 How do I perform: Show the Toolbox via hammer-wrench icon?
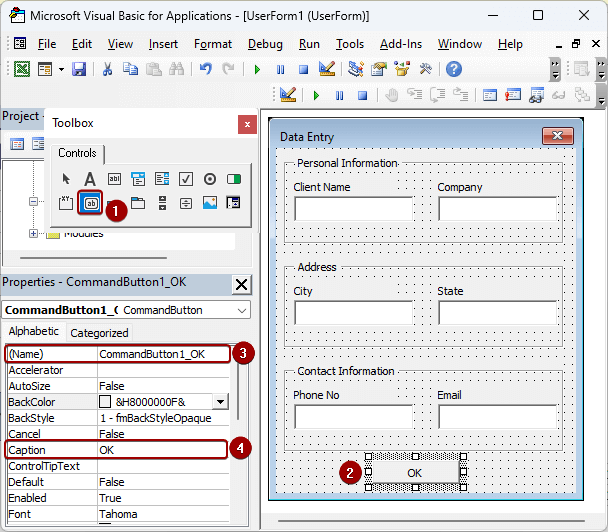click(x=425, y=69)
